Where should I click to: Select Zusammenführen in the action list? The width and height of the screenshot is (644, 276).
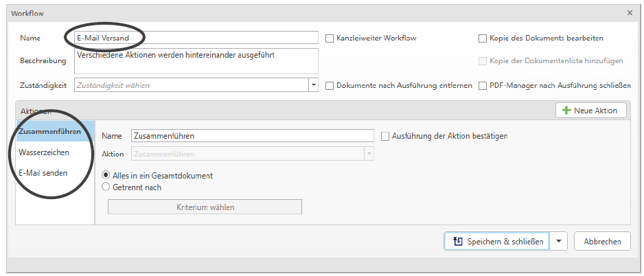click(55, 131)
